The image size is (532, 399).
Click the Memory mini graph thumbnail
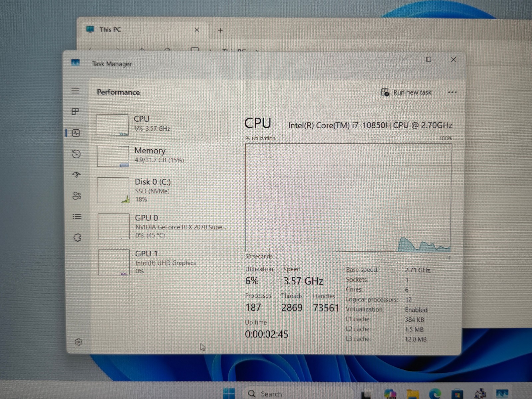click(113, 156)
